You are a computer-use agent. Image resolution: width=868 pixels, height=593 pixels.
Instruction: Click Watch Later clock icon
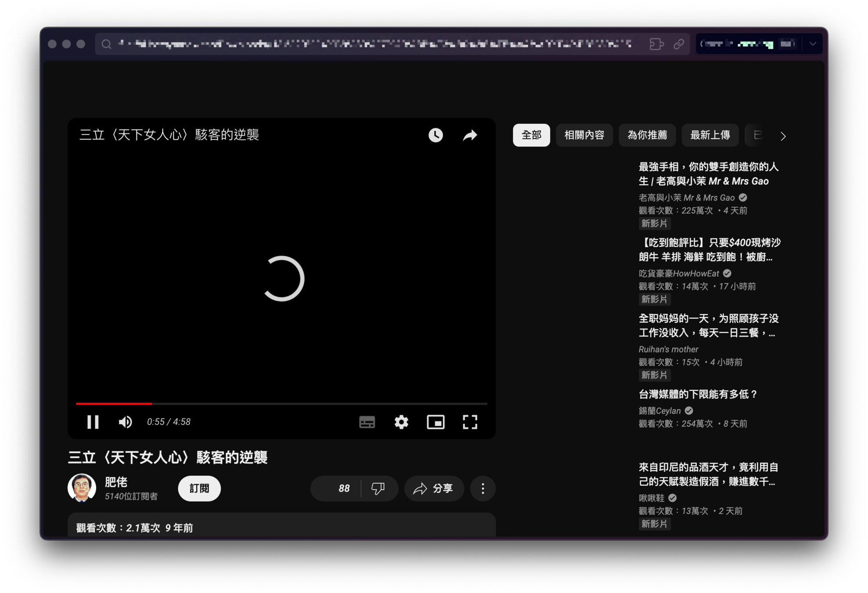[436, 135]
